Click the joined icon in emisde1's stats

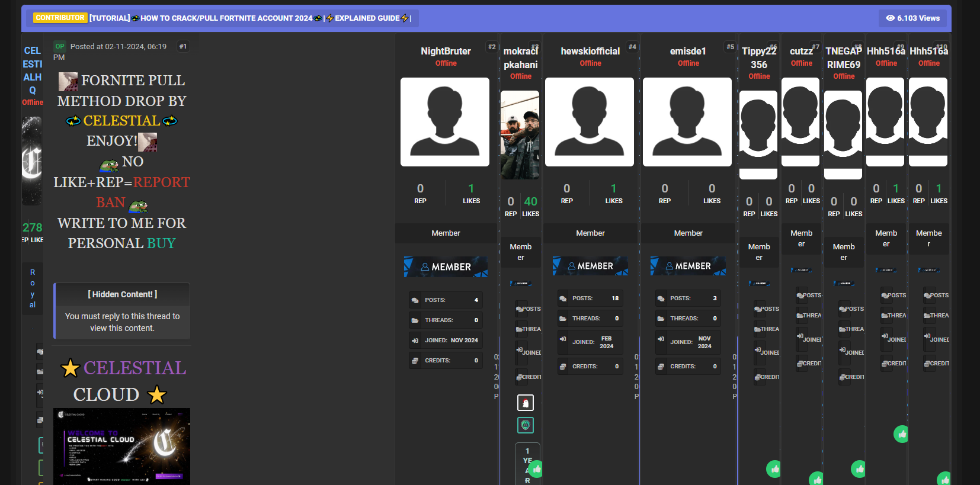(661, 339)
